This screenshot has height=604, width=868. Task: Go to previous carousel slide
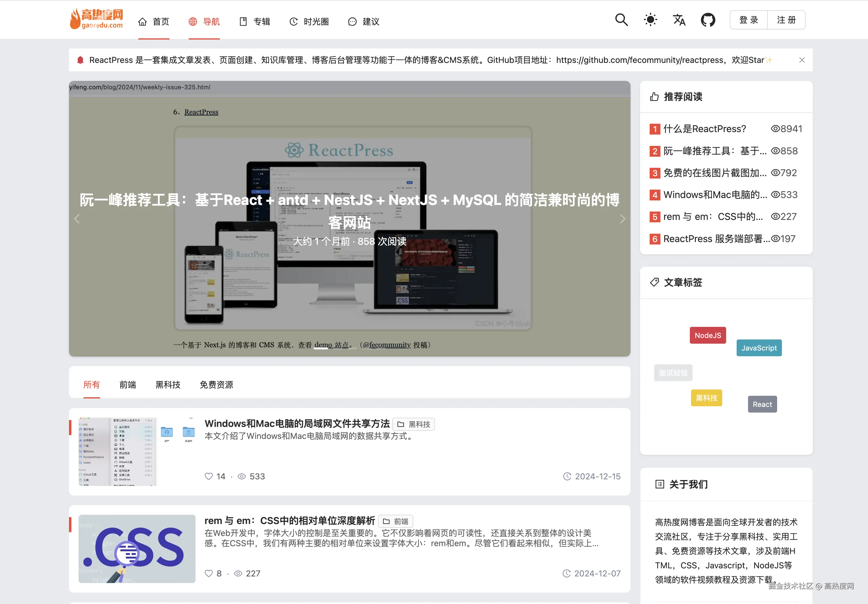(77, 219)
